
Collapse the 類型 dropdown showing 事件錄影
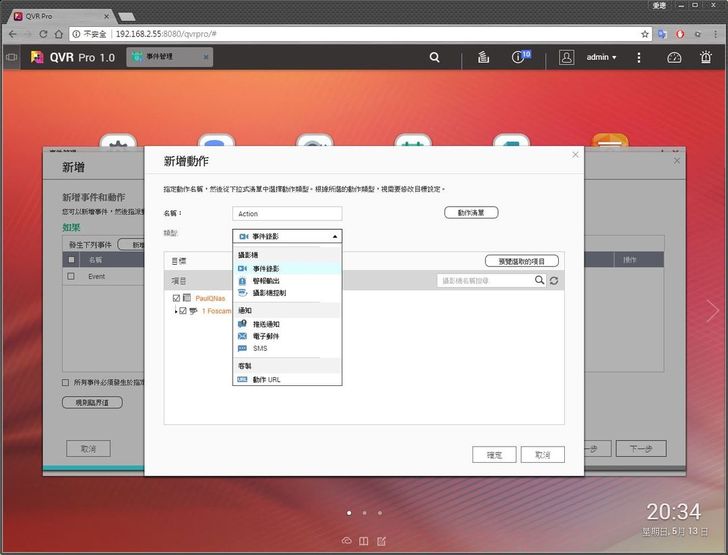coord(288,236)
